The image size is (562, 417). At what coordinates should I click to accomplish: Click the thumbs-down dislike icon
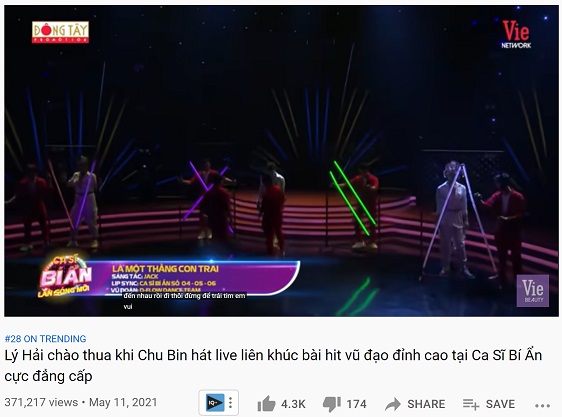point(332,404)
